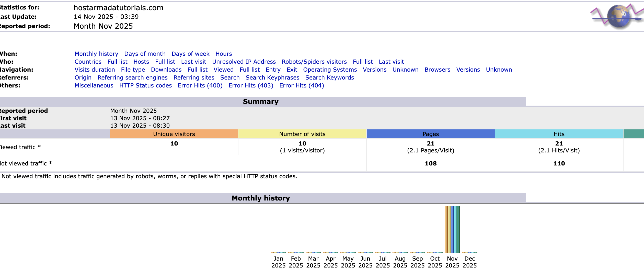Select the not viewed pages value 108
Viewport: 644px width, 268px height.
click(431, 163)
